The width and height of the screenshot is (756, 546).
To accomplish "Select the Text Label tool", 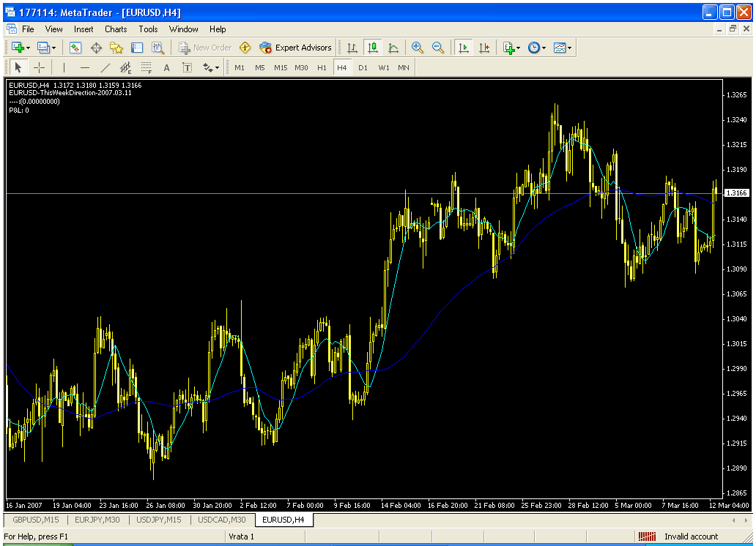I will point(187,67).
